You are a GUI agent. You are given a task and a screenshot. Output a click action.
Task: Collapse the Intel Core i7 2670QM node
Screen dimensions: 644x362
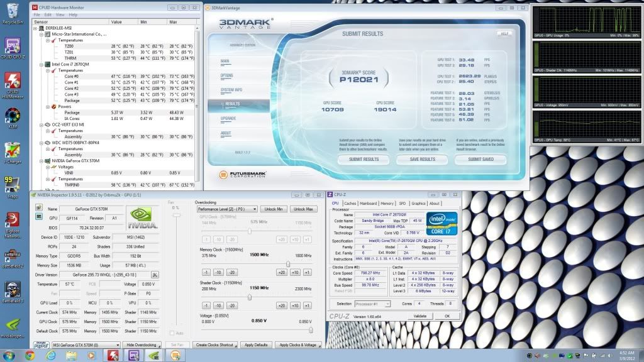(x=42, y=65)
